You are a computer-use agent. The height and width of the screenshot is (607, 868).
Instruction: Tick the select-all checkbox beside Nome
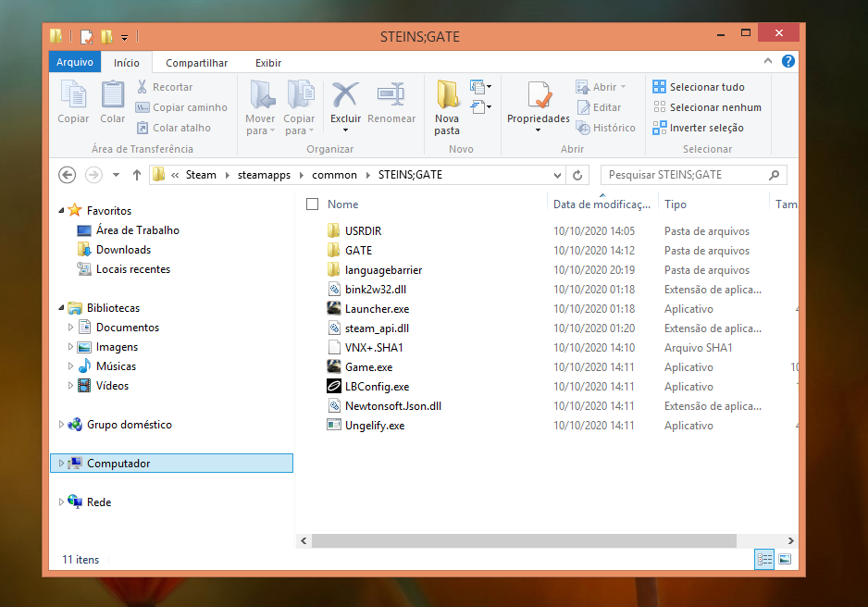tap(312, 204)
